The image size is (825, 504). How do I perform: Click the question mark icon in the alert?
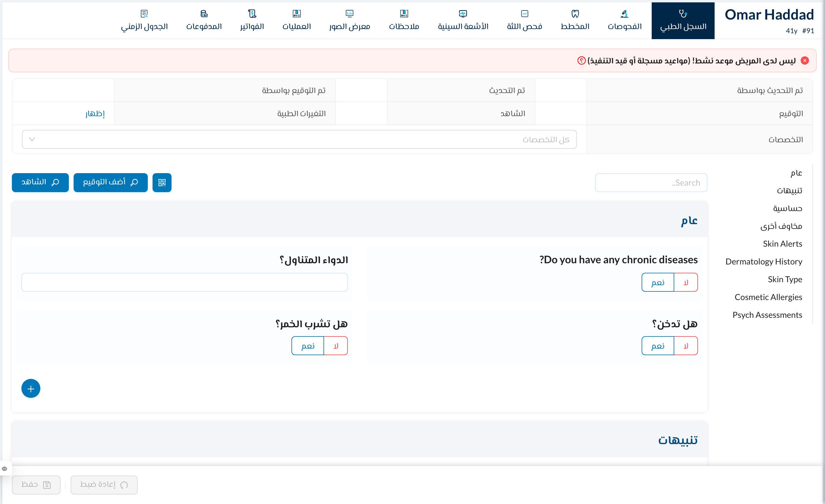point(582,60)
